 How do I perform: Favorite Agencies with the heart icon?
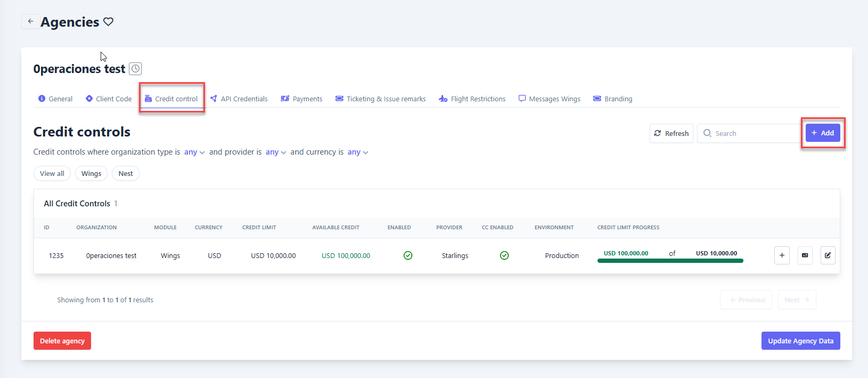(x=109, y=22)
